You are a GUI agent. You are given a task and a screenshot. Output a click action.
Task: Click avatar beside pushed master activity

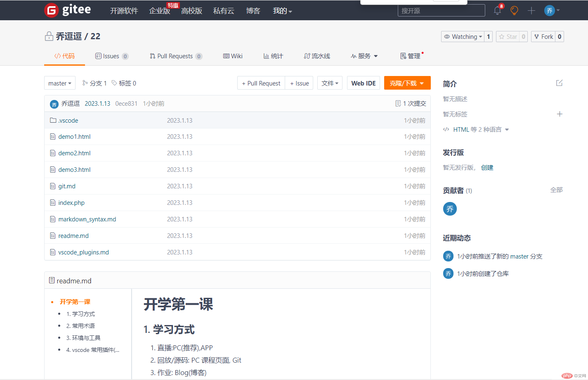coord(448,256)
